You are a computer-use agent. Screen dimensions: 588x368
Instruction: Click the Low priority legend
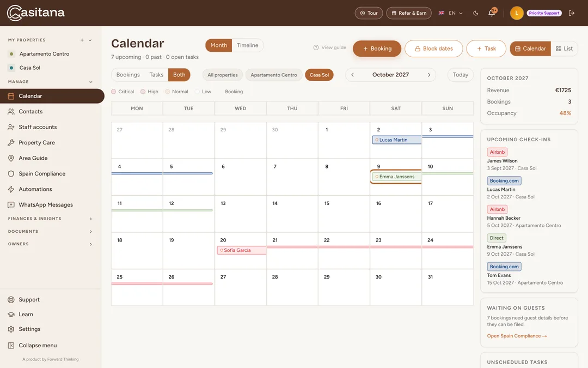(203, 92)
